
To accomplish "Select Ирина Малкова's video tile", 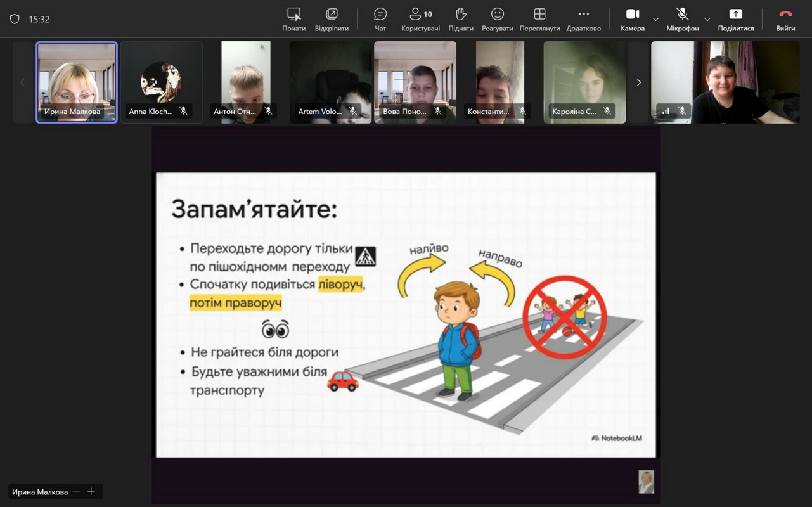I will pyautogui.click(x=77, y=82).
